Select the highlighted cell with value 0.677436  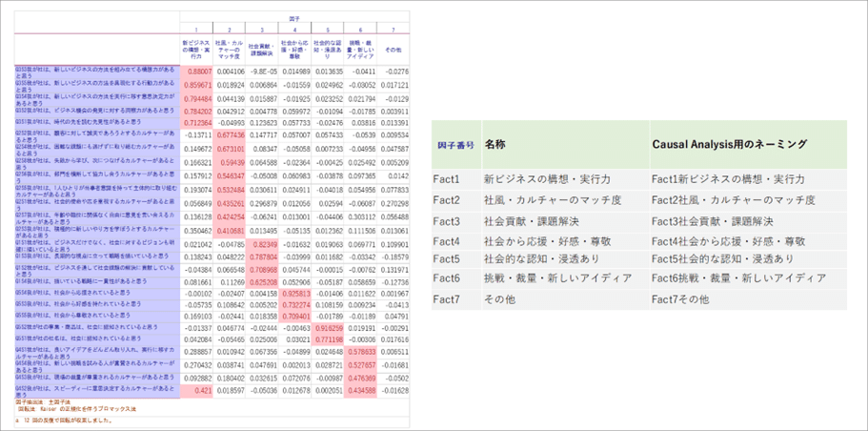[x=232, y=136]
